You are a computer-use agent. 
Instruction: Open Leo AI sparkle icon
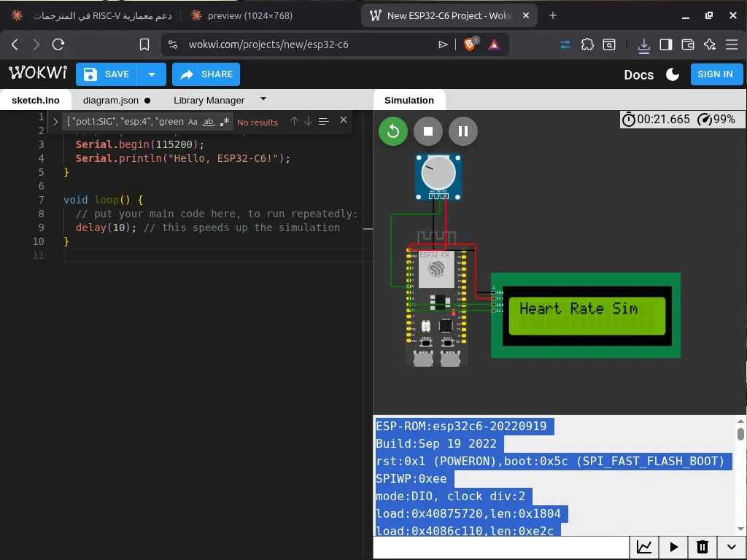tap(709, 44)
